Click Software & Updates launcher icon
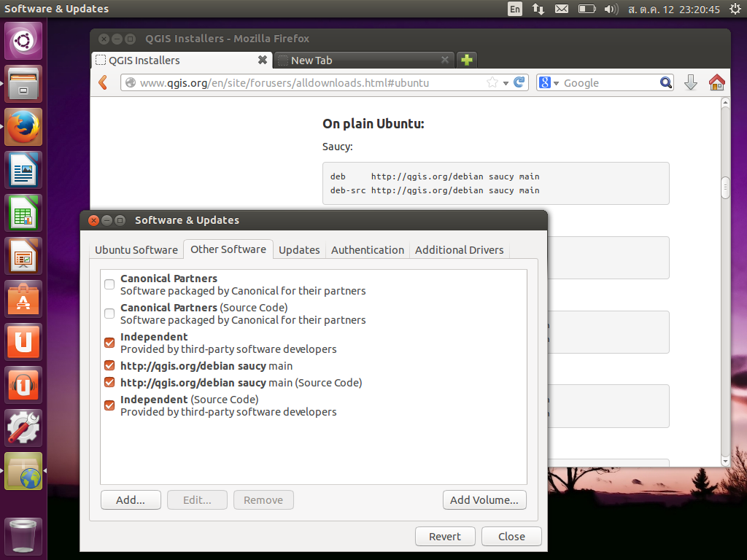This screenshot has width=747, height=560. [23, 471]
